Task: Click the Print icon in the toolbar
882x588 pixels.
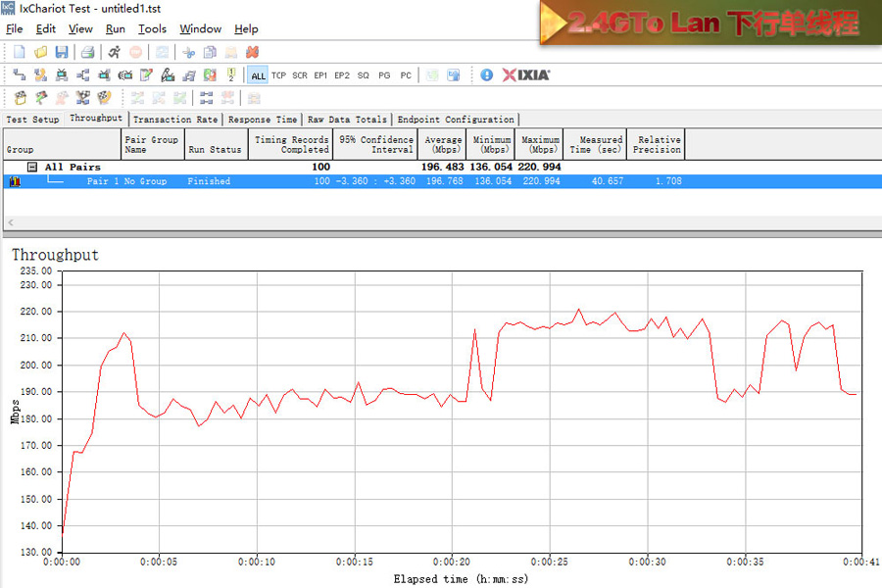Action: click(x=87, y=52)
